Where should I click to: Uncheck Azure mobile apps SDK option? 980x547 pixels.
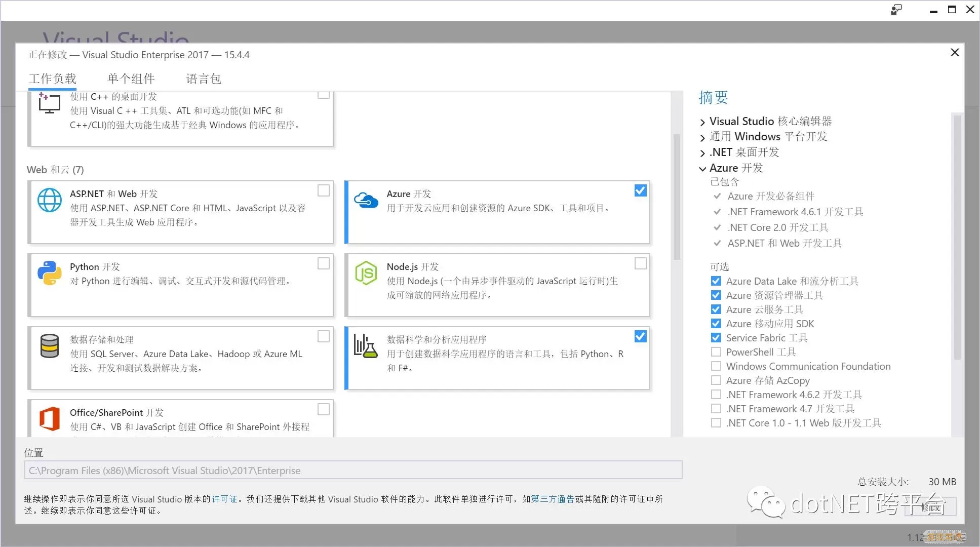tap(716, 324)
